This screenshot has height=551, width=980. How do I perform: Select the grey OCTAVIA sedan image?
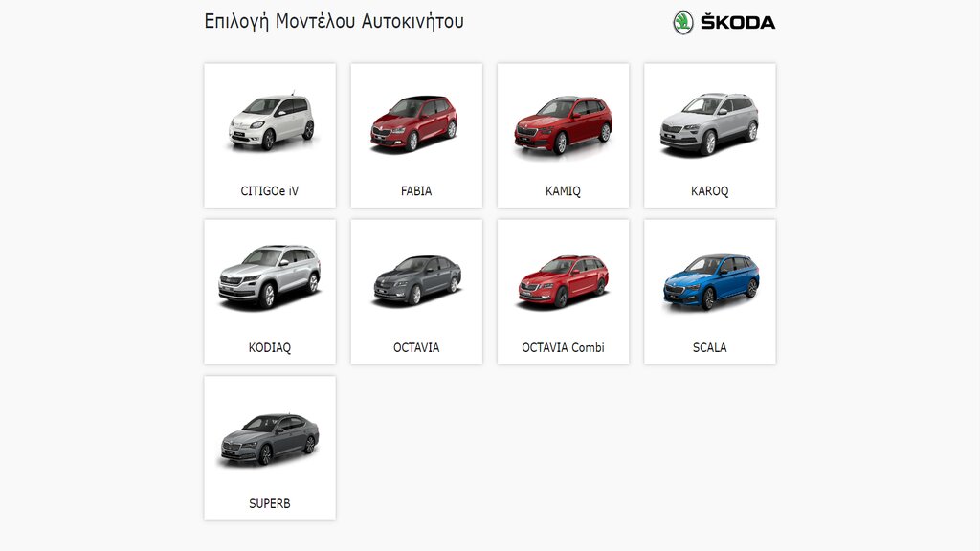click(417, 280)
